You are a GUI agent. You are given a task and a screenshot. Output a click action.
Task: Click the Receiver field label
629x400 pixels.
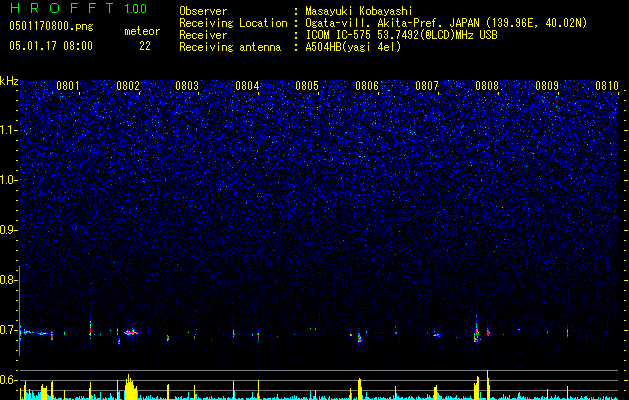pos(203,35)
